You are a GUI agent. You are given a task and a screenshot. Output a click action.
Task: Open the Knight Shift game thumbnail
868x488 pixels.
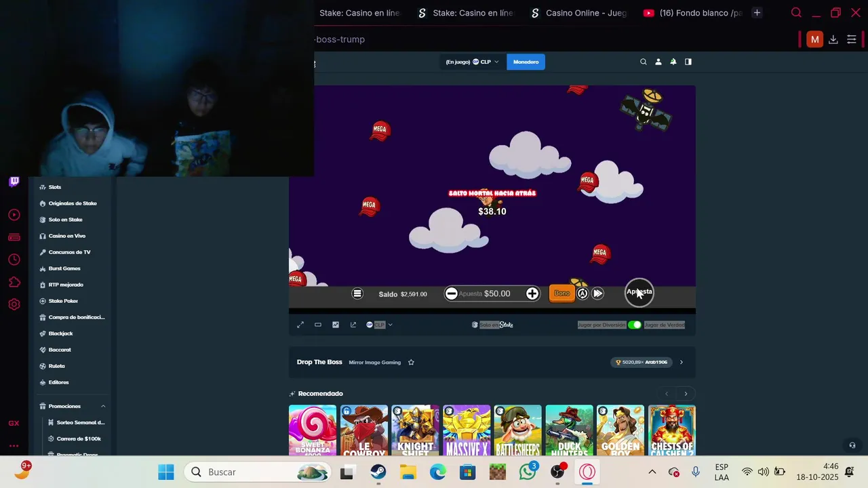(415, 430)
